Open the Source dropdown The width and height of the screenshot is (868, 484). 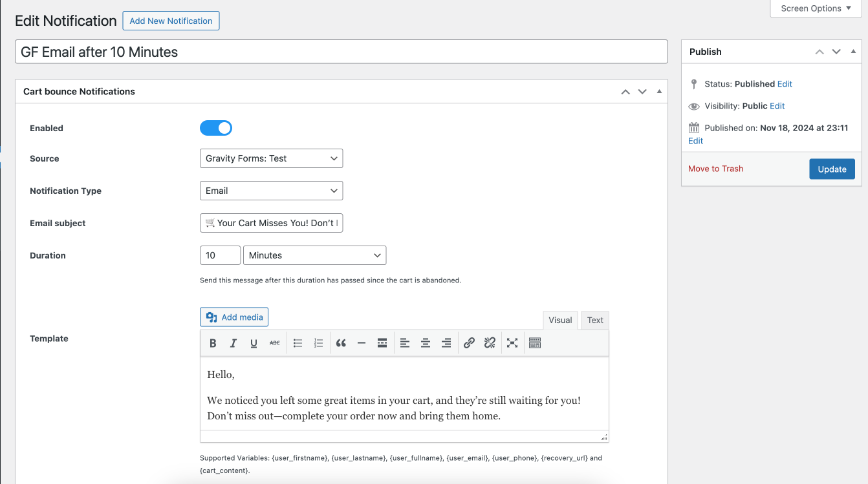pos(271,158)
